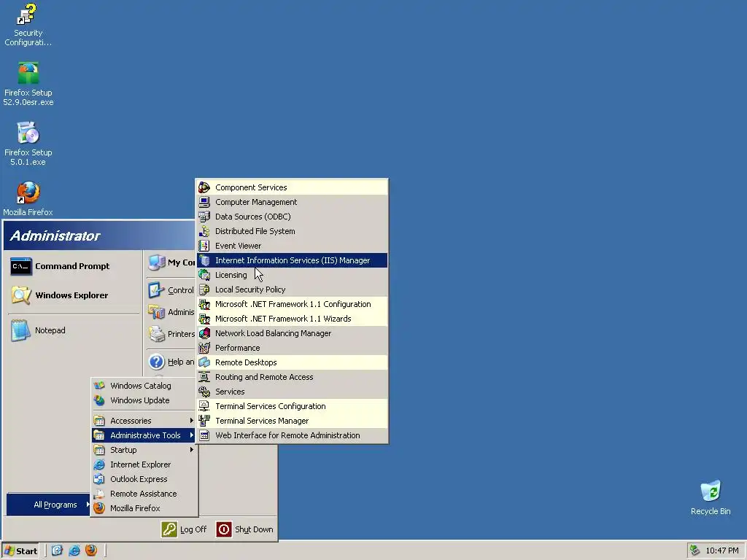Open Help and Support in Start menu
This screenshot has height=560, width=747.
click(x=171, y=362)
